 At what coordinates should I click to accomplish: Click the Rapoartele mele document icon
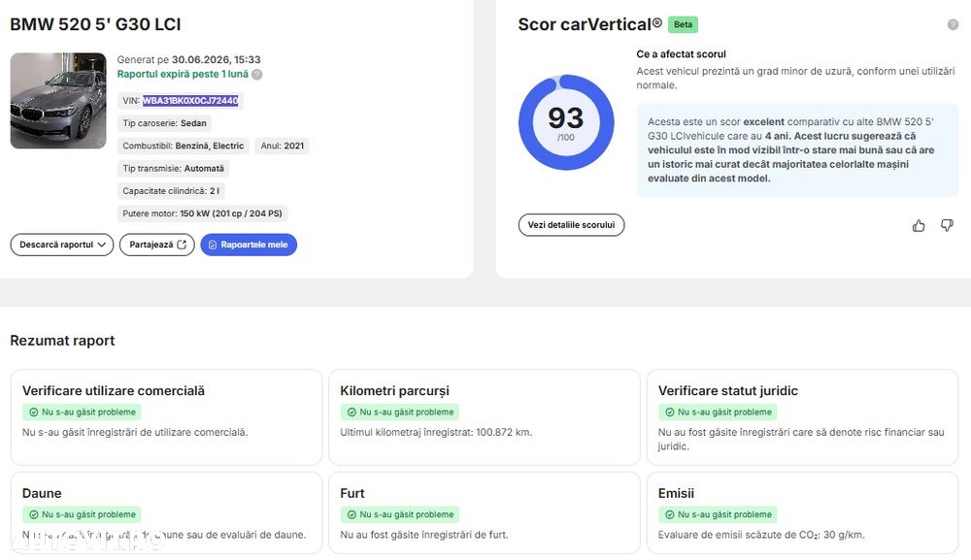coord(213,245)
